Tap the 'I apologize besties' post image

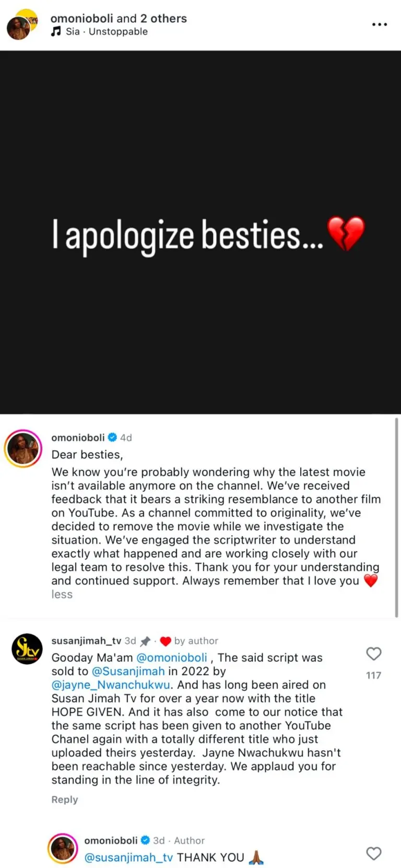pyautogui.click(x=200, y=233)
